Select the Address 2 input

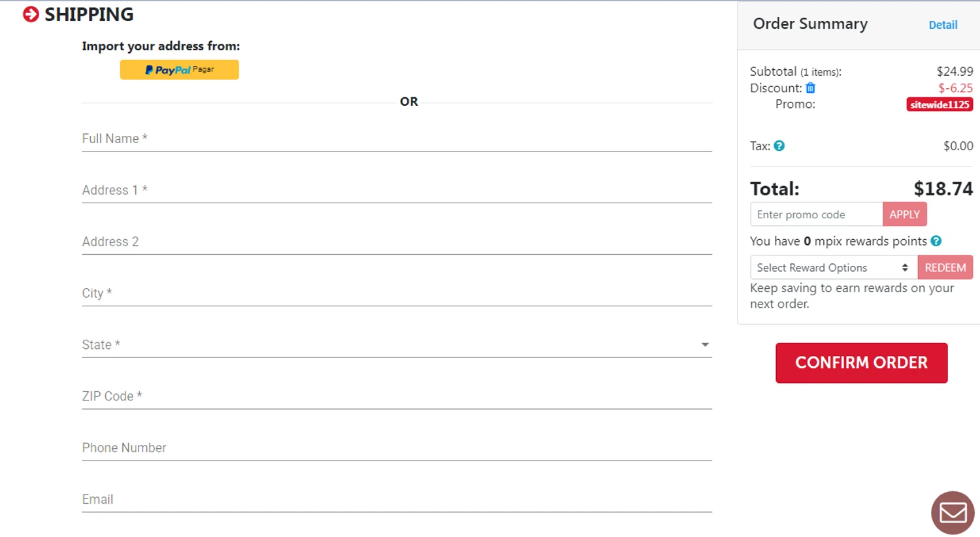[397, 242]
